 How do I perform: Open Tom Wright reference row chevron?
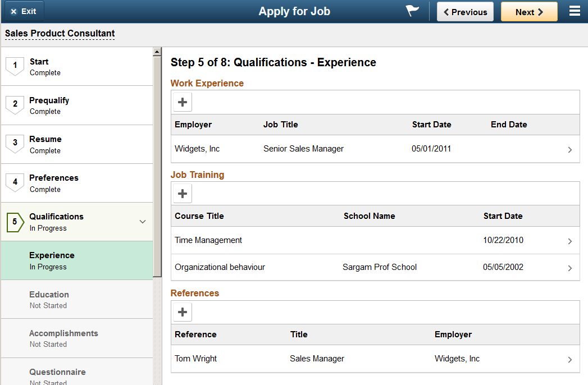(570, 360)
